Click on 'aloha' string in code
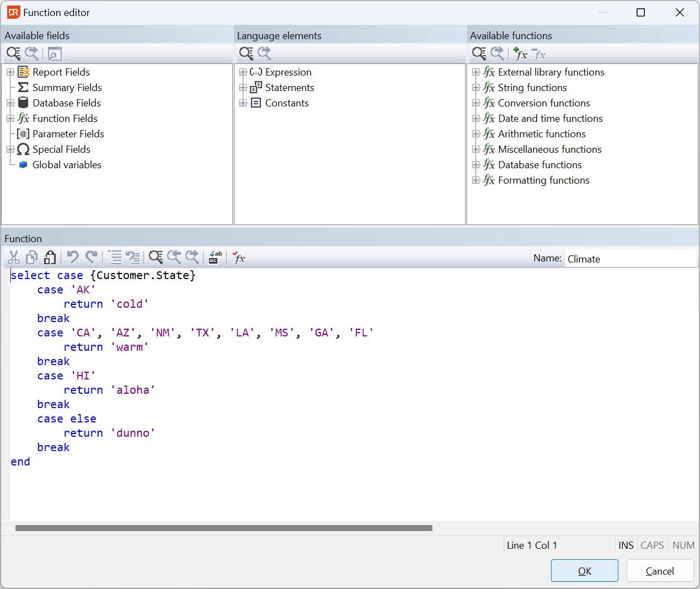The height and width of the screenshot is (589, 700). pos(133,390)
